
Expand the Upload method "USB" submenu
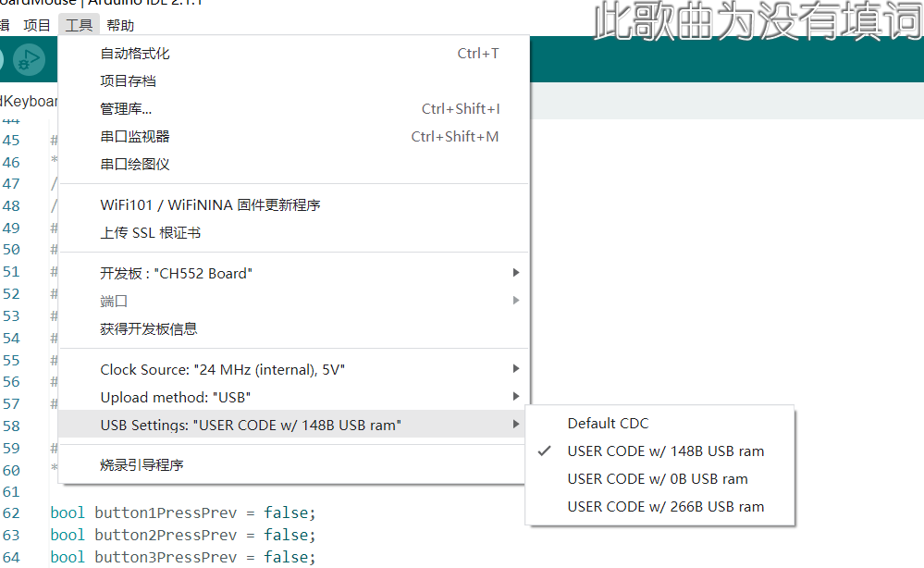point(293,397)
